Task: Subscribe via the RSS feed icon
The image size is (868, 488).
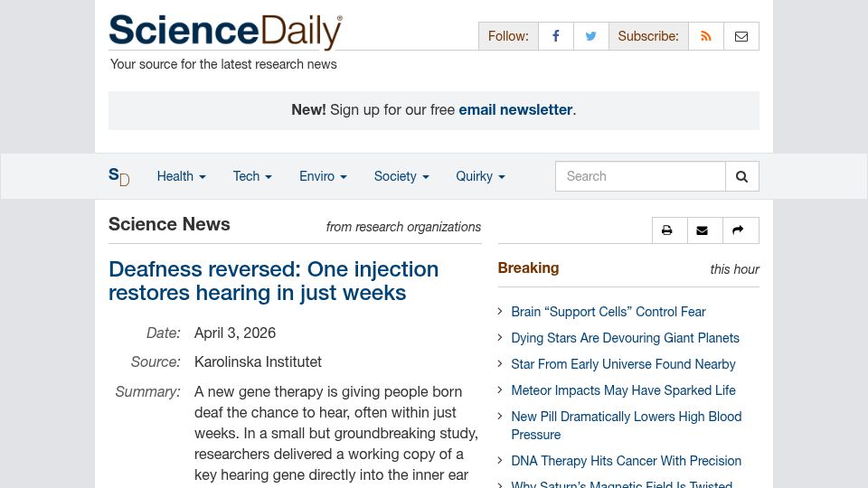Action: [x=706, y=36]
